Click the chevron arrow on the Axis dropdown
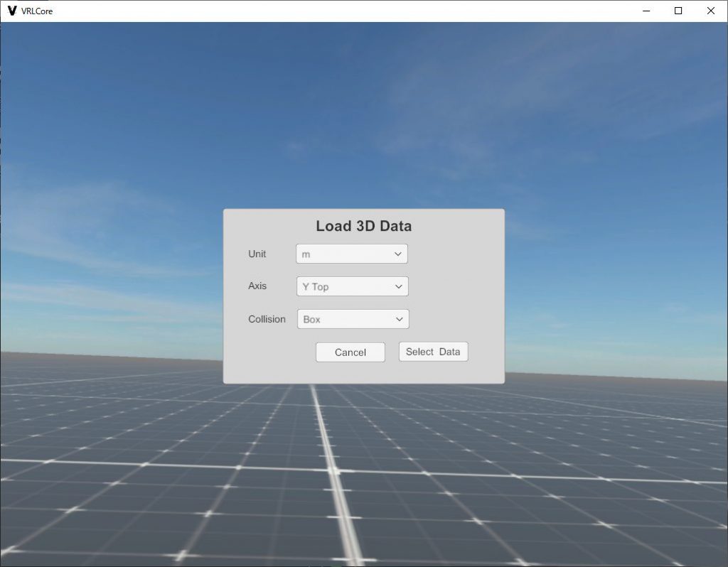 pos(399,286)
